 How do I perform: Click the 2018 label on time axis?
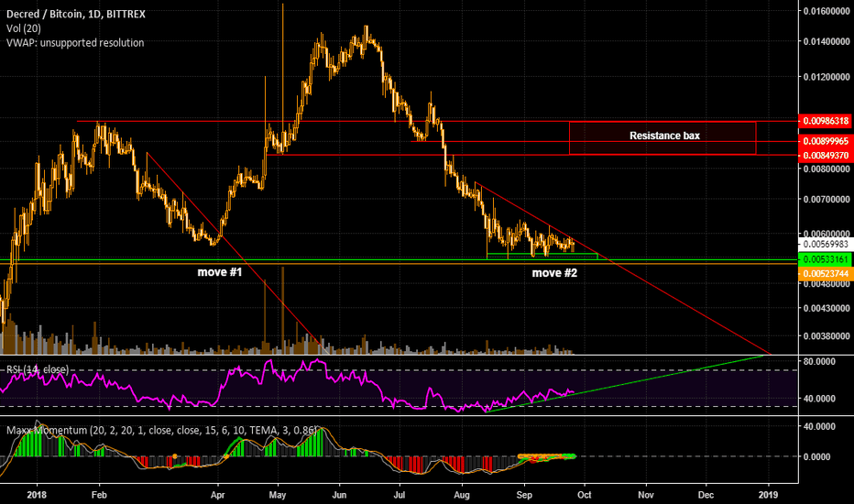tap(37, 495)
